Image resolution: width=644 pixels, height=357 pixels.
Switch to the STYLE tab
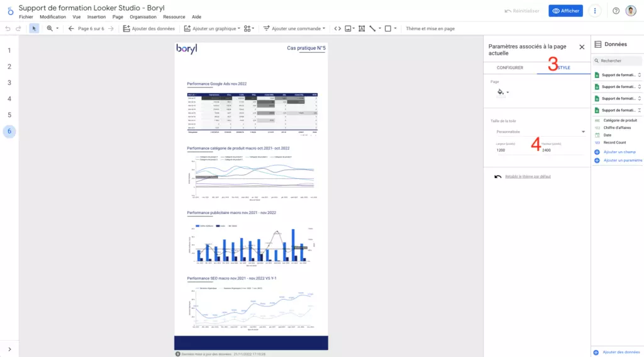point(563,67)
